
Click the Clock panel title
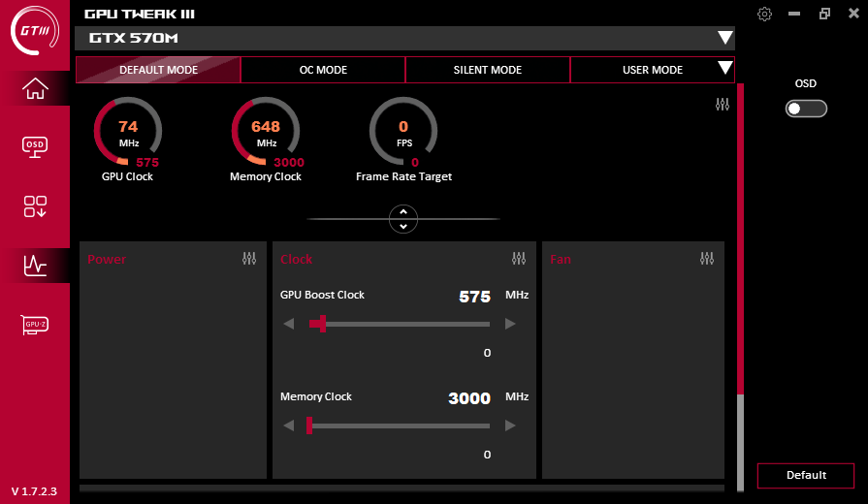[x=296, y=259]
